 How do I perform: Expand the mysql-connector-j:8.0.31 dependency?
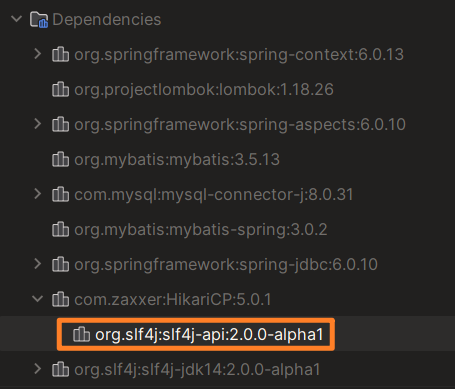click(38, 194)
